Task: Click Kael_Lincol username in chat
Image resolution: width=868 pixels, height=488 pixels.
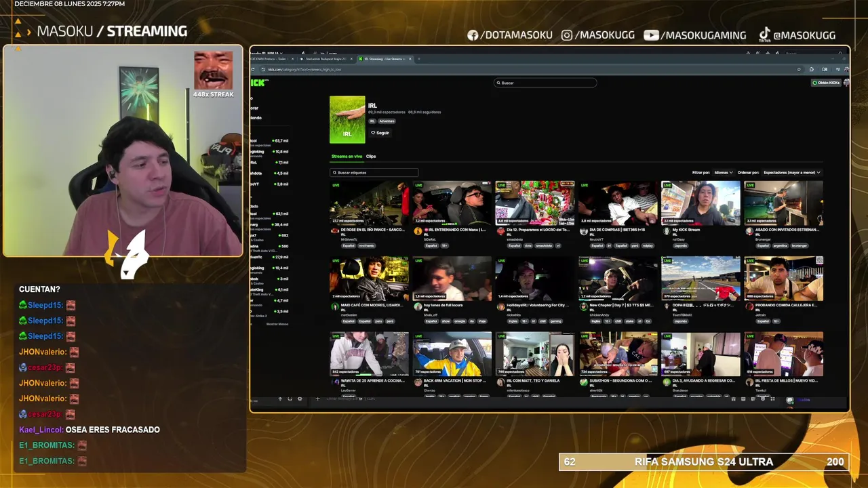Action: (41, 430)
